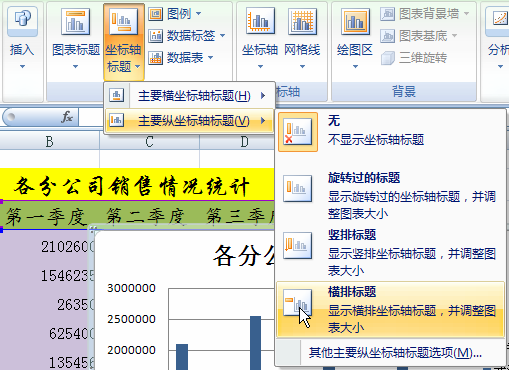The width and height of the screenshot is (509, 370).
Task: Open the 主要横坐标轴标题(H) submenu
Action: 190,96
